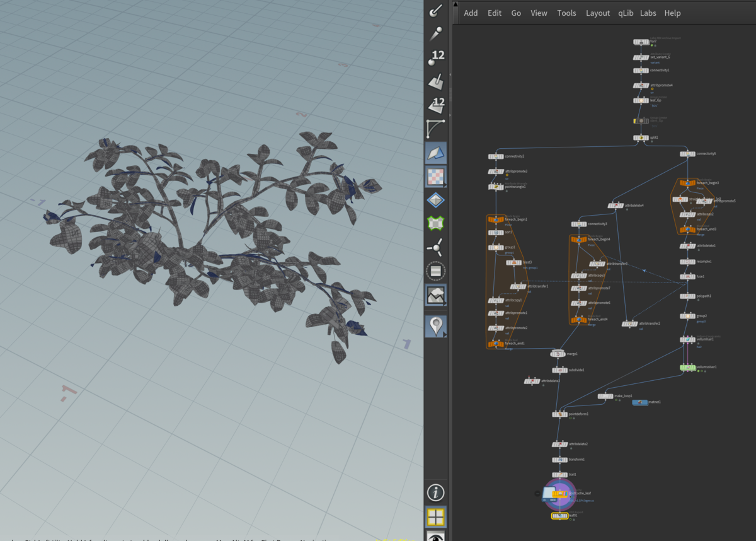756x541 pixels.
Task: Click the blue diamond display option icon
Action: pos(435,200)
